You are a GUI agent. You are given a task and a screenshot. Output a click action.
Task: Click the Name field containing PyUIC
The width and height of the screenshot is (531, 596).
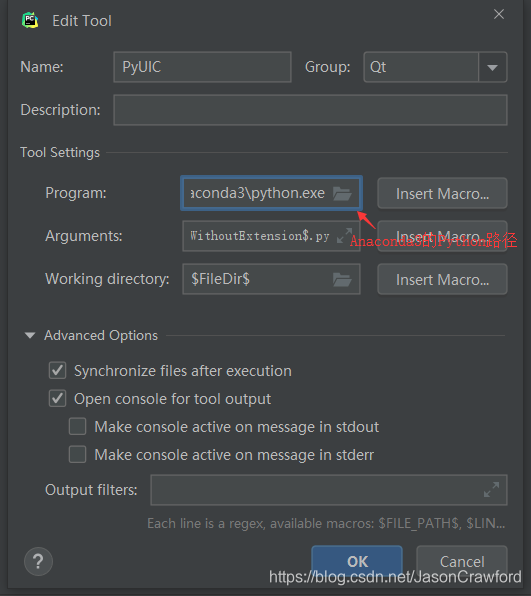(x=202, y=67)
